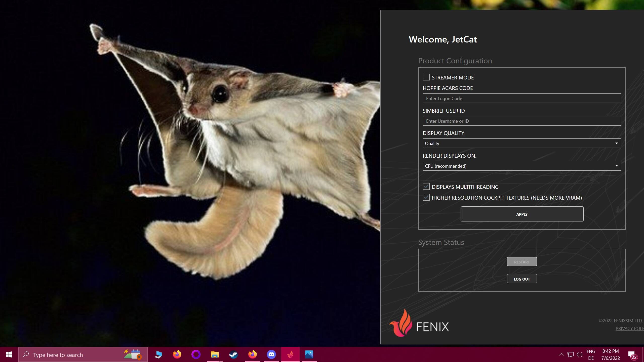The width and height of the screenshot is (644, 362).
Task: Click the Hoppie ACARS logon code field
Action: tap(522, 98)
